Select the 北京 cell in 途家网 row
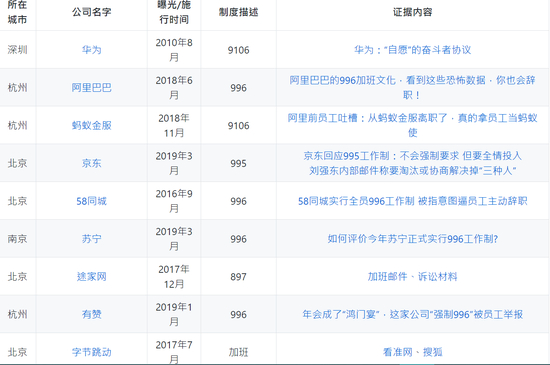 coord(18,277)
